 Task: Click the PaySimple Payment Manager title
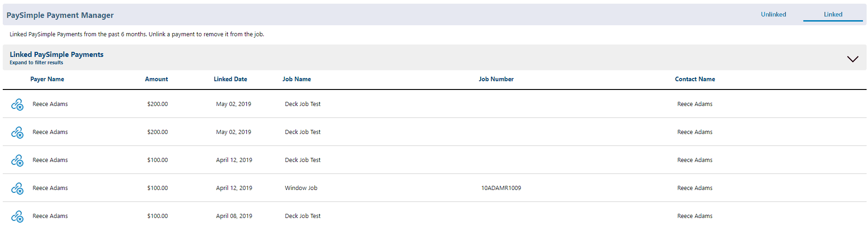[x=60, y=15]
